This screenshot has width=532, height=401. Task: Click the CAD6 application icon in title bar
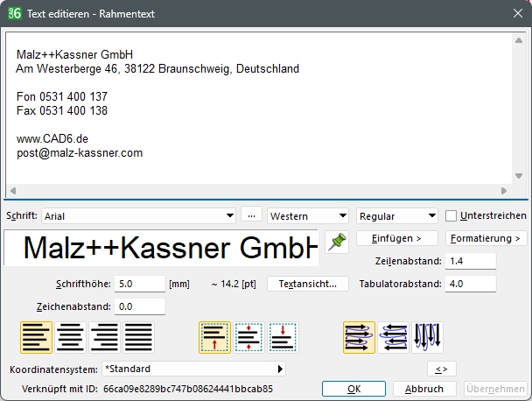coord(15,14)
